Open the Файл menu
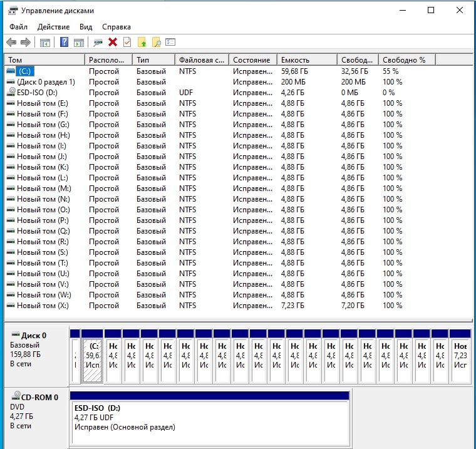 click(x=19, y=27)
